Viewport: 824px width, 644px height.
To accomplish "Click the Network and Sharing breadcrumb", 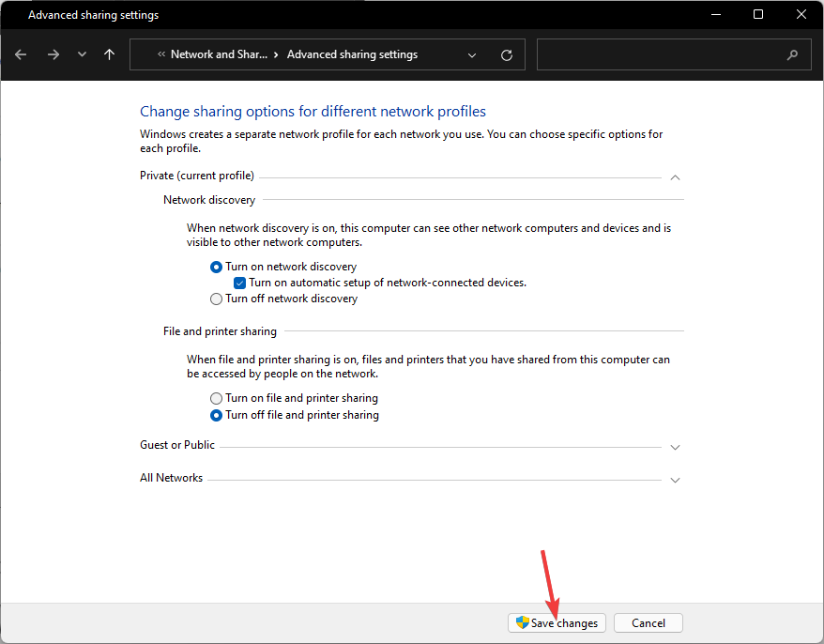I will (x=218, y=54).
